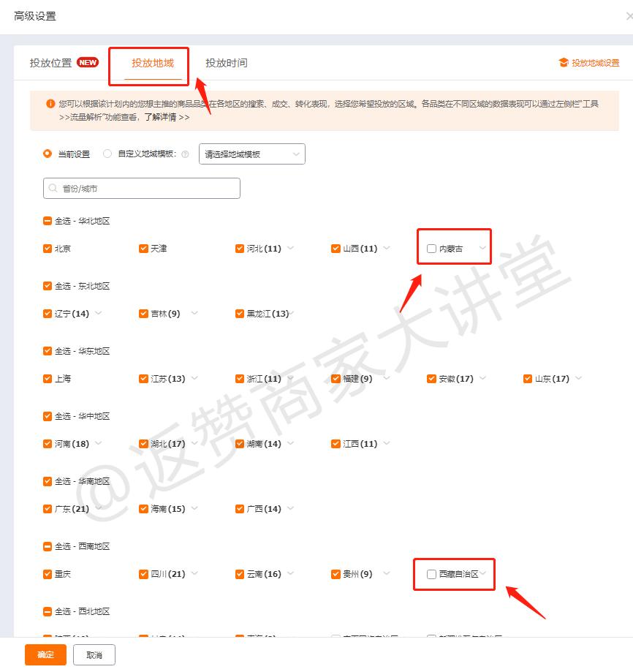Image resolution: width=633 pixels, height=672 pixels.
Task: Confirm settings with the 确定 button
Action: [x=45, y=655]
